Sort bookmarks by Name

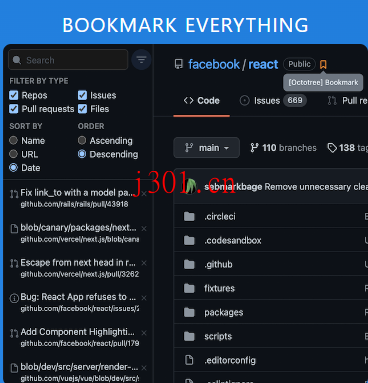pos(13,140)
